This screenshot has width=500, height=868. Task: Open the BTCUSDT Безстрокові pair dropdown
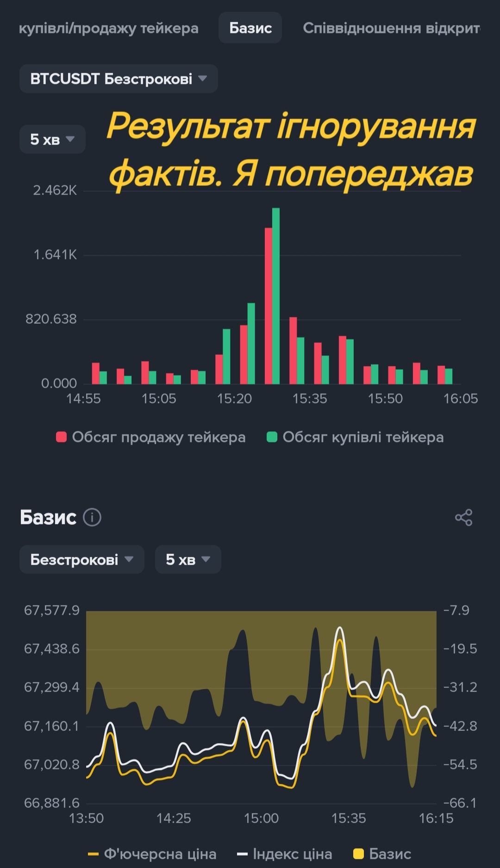[x=119, y=79]
